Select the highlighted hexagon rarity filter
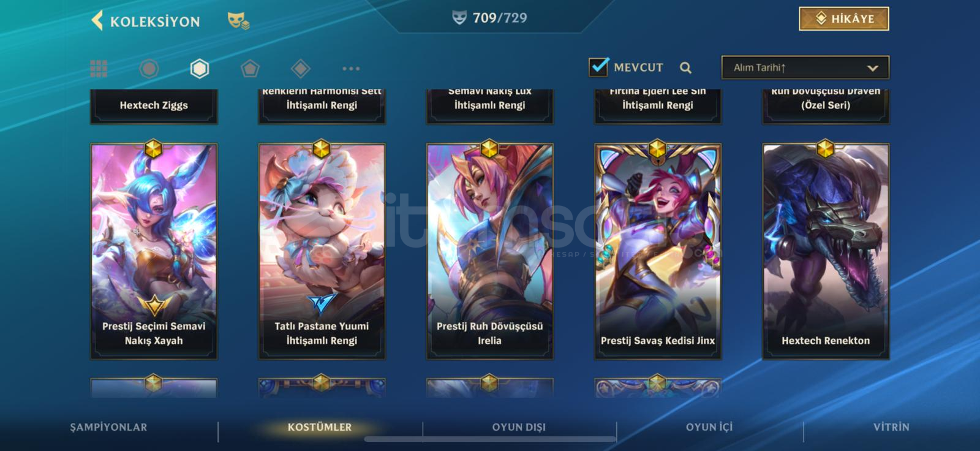The width and height of the screenshot is (980, 451). point(200,68)
